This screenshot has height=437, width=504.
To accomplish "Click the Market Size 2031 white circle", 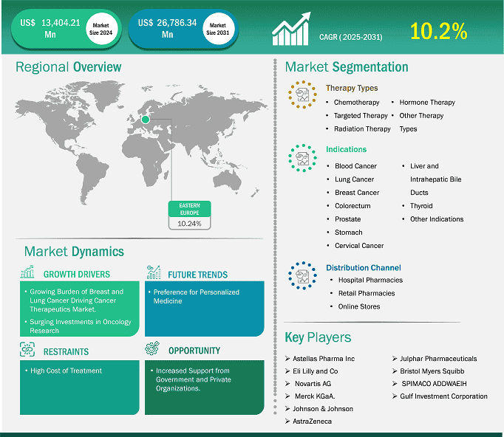I will tap(218, 29).
